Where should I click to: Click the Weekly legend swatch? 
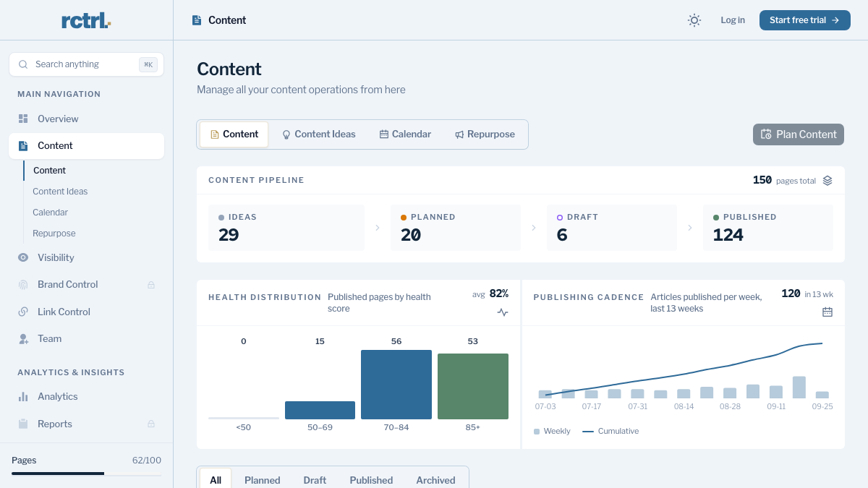click(x=537, y=432)
